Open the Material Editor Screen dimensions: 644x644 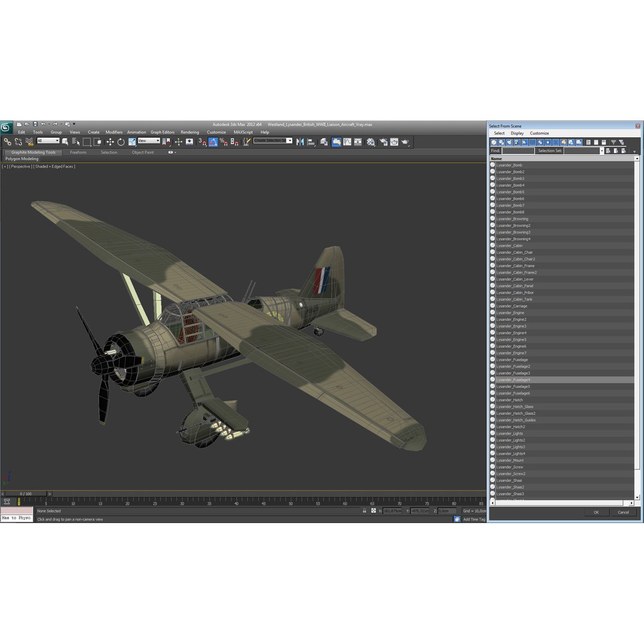371,142
